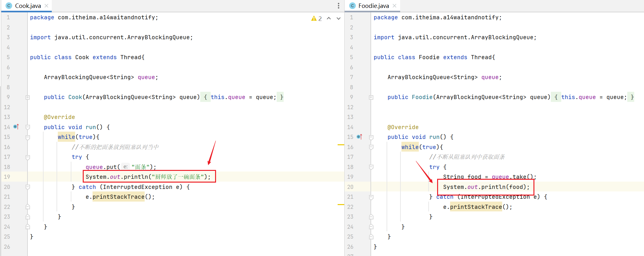Click the queue field declaration in Foodie.java line 7
The height and width of the screenshot is (256, 644).
click(445, 77)
